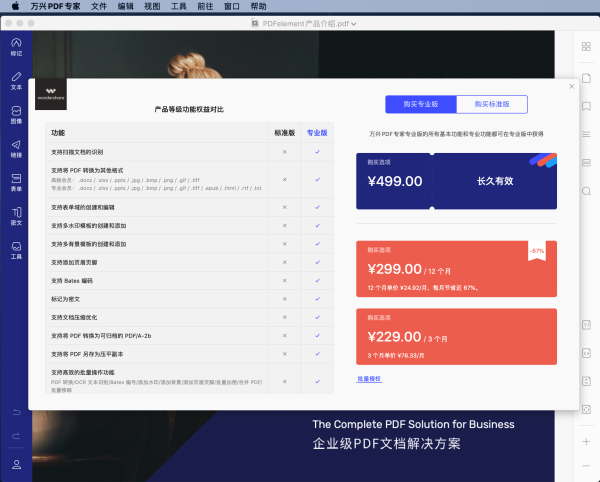Screen dimensions: 600x482
Task: Click the 标准版 column header
Action: click(285, 133)
